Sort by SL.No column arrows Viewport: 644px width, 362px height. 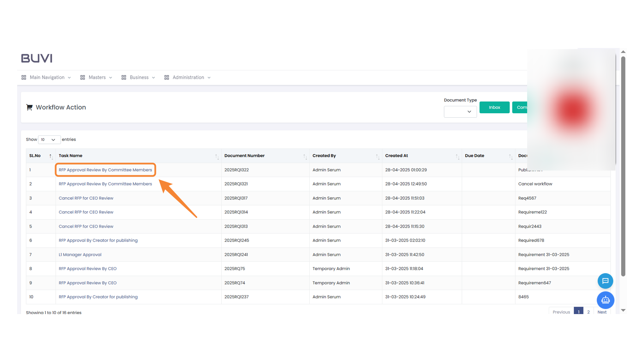(51, 156)
